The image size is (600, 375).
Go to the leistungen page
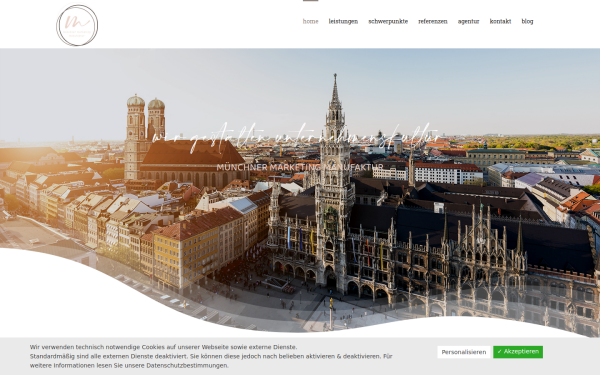[x=343, y=21]
